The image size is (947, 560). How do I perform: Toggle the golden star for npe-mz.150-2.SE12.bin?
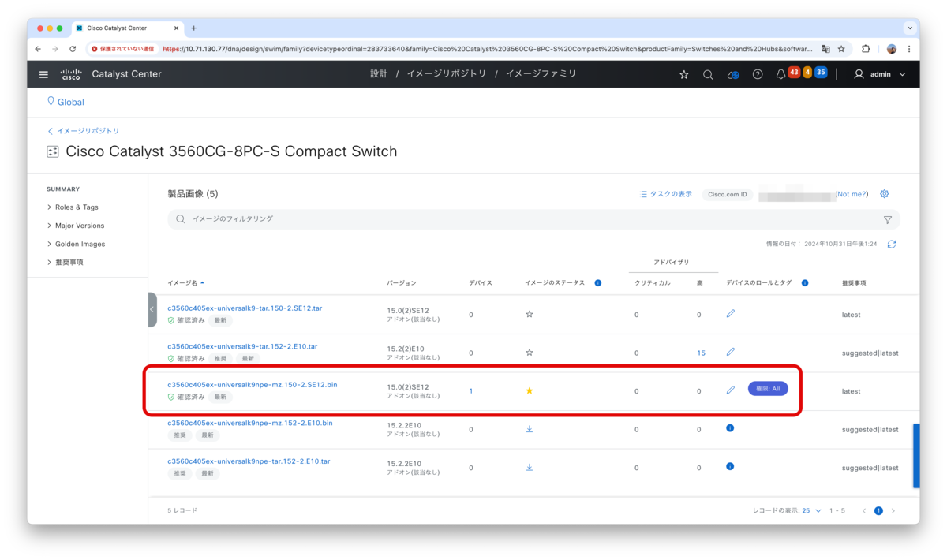click(x=530, y=390)
